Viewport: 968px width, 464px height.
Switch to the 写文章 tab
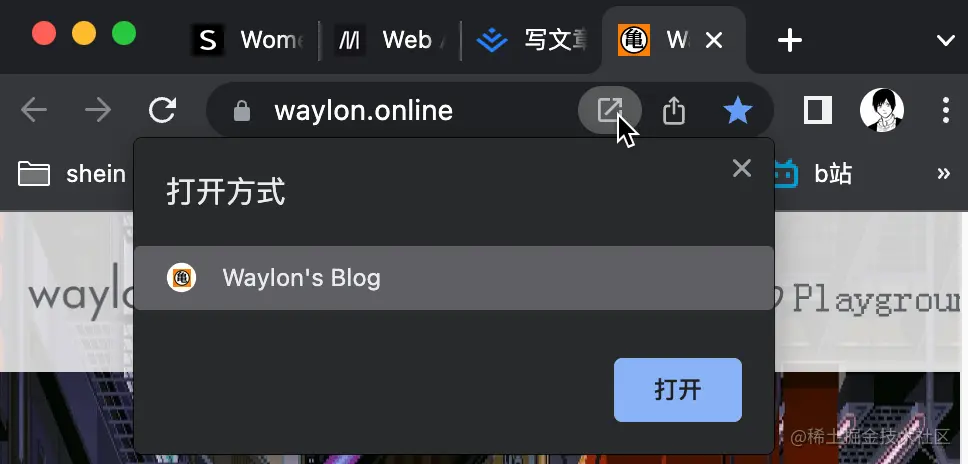[531, 41]
